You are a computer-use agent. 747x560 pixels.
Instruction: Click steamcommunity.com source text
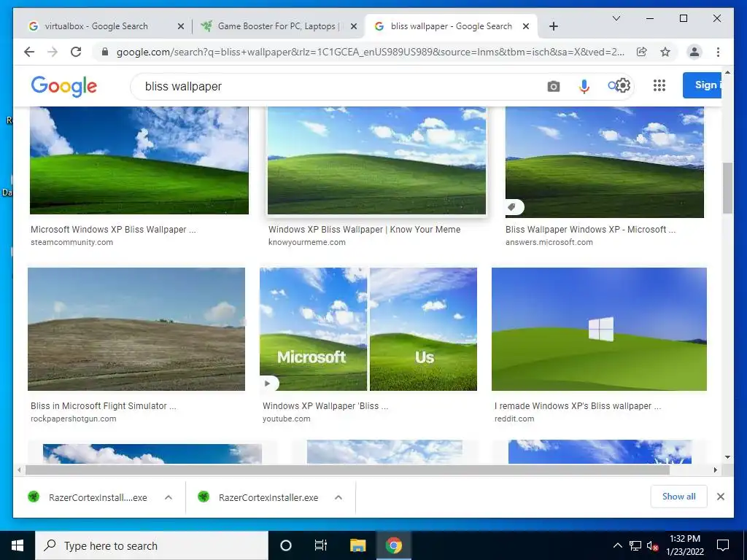click(x=72, y=242)
